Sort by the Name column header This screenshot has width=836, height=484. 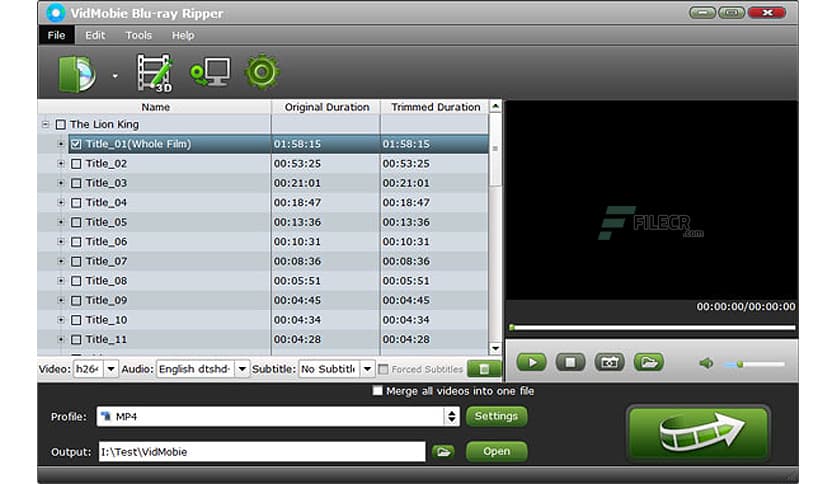[155, 107]
